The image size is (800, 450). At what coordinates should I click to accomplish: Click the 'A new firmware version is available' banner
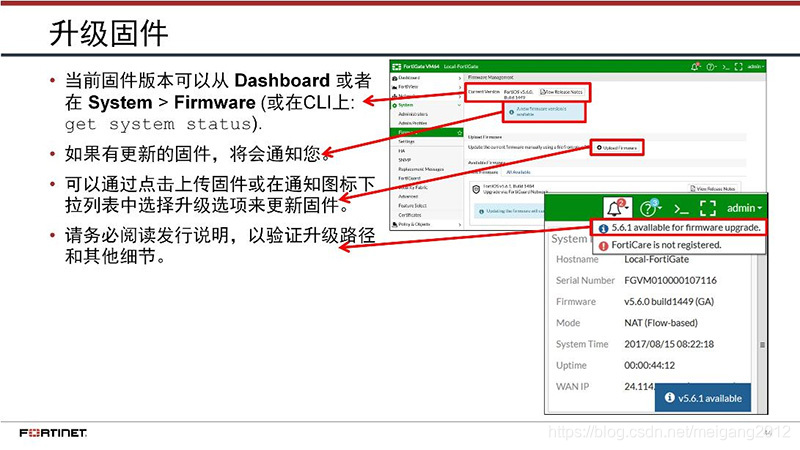point(543,112)
